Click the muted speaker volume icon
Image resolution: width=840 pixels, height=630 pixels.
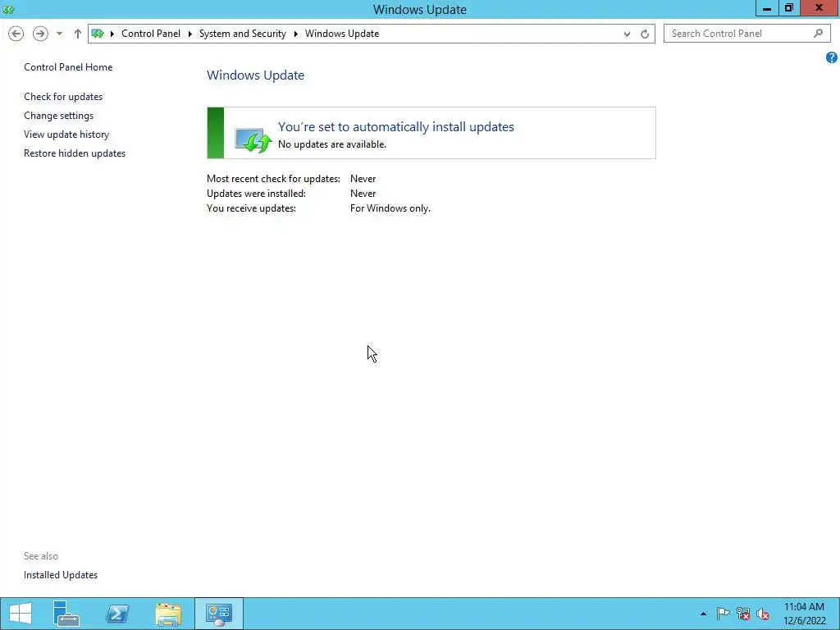(763, 614)
